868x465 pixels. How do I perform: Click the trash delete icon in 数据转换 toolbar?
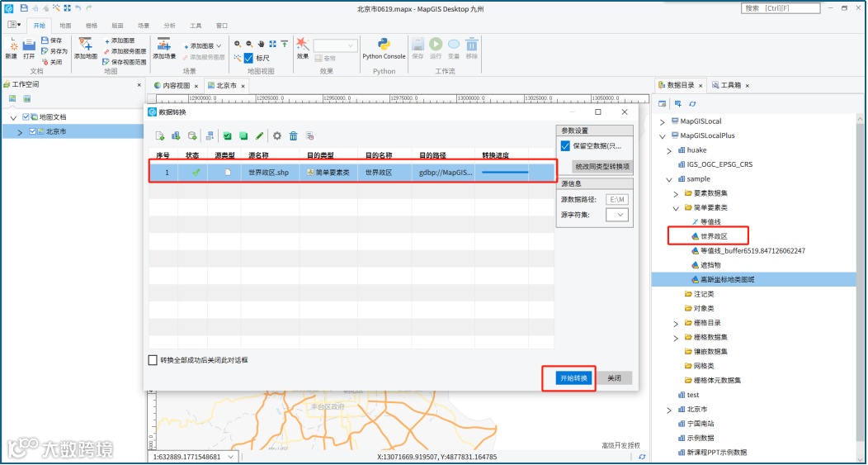tap(294, 135)
